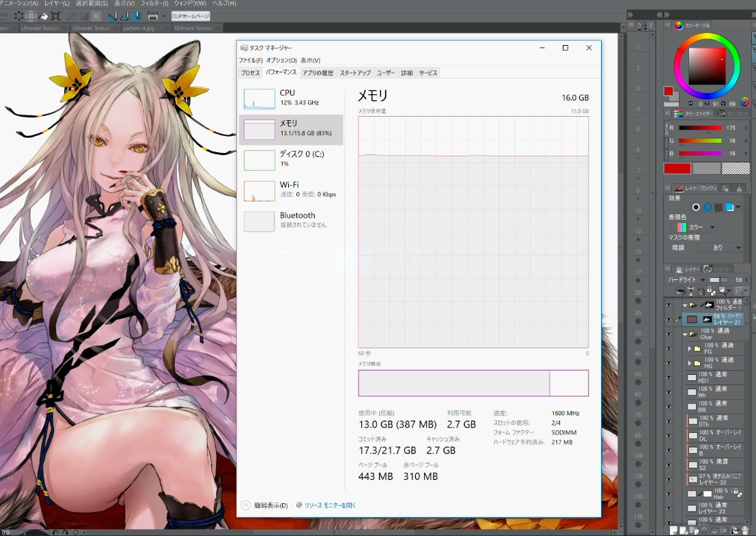
Task: Open the サービス tab in Task Manager
Action: pos(428,73)
